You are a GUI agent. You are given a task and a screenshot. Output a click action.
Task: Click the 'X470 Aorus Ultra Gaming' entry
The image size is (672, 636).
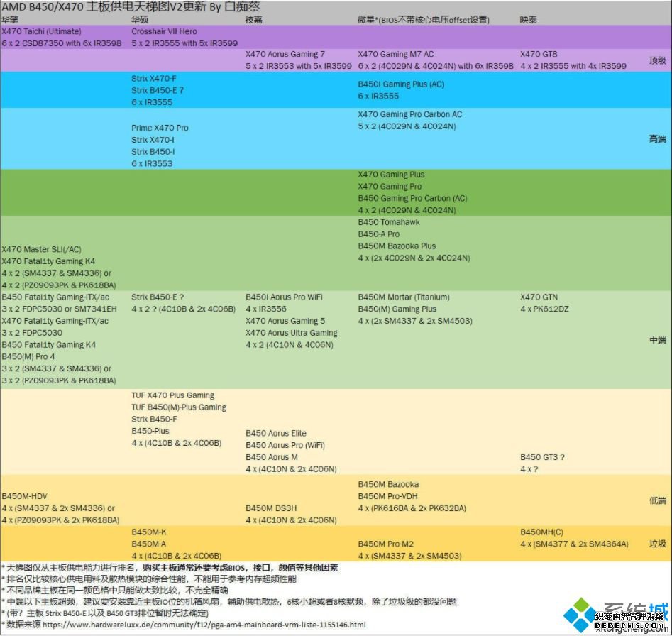292,333
